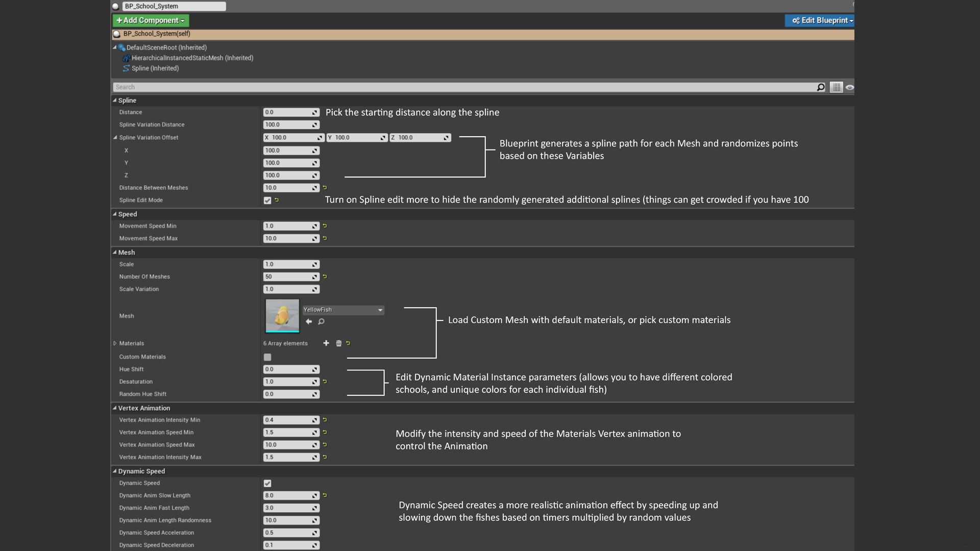Expand the Materials array row
Screen dimensions: 980x551
[115, 343]
